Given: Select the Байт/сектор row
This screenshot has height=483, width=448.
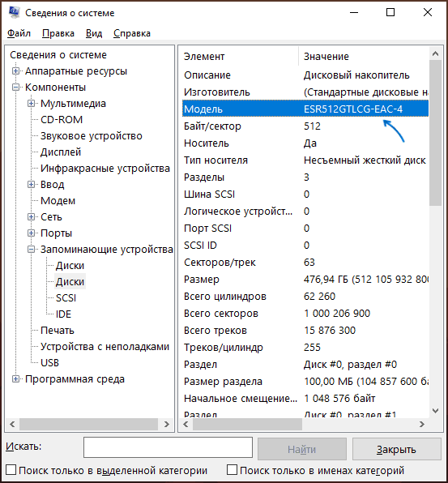Looking at the screenshot, I should [305, 126].
